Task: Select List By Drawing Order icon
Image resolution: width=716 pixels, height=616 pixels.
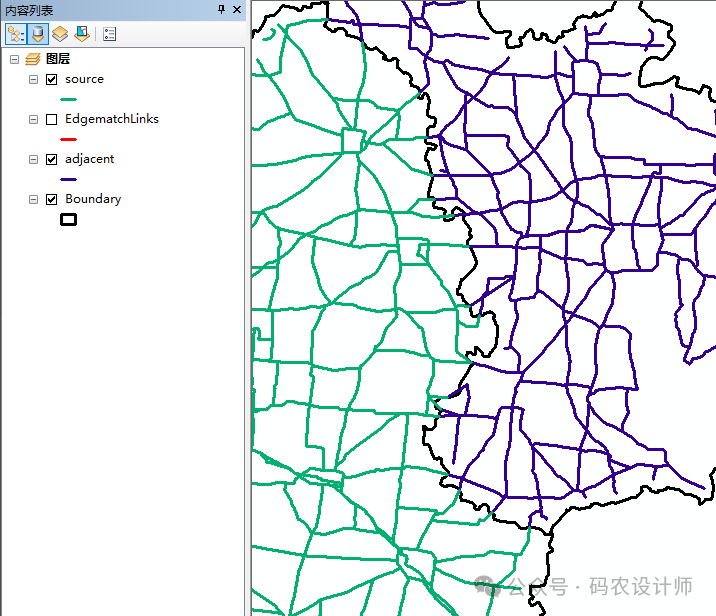Action: [x=16, y=34]
